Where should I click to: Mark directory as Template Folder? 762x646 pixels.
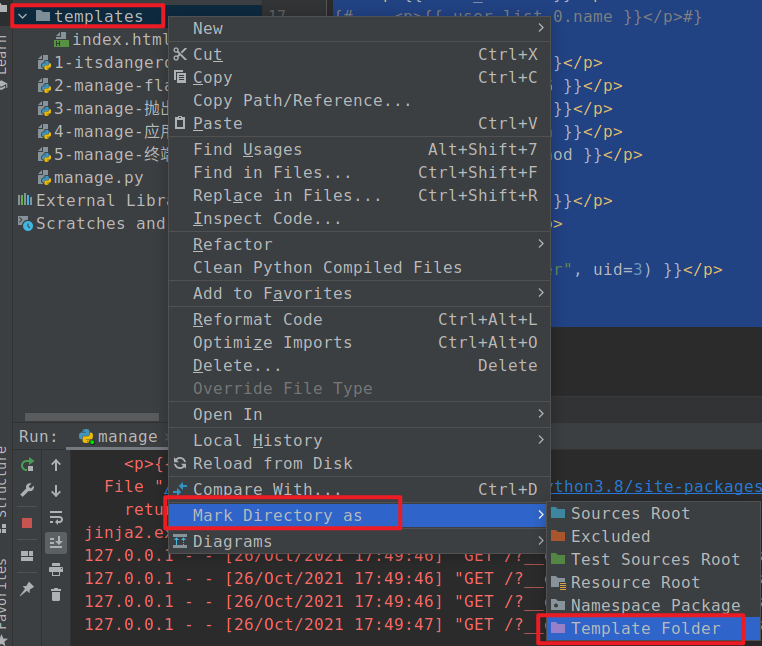(x=654, y=629)
